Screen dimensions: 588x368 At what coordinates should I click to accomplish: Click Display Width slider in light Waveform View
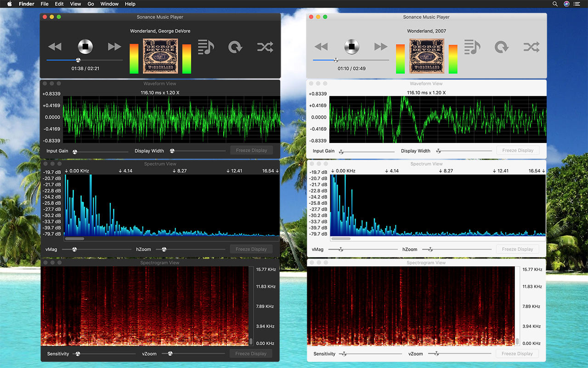click(x=464, y=151)
